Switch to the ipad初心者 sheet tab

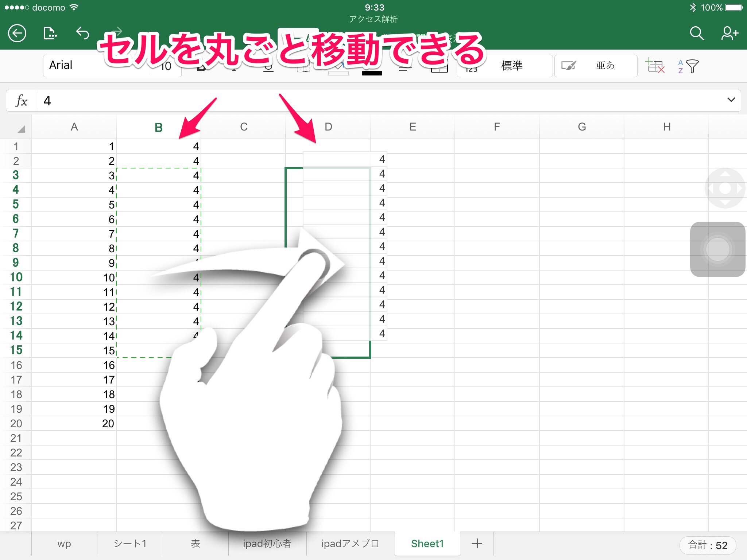point(267,544)
